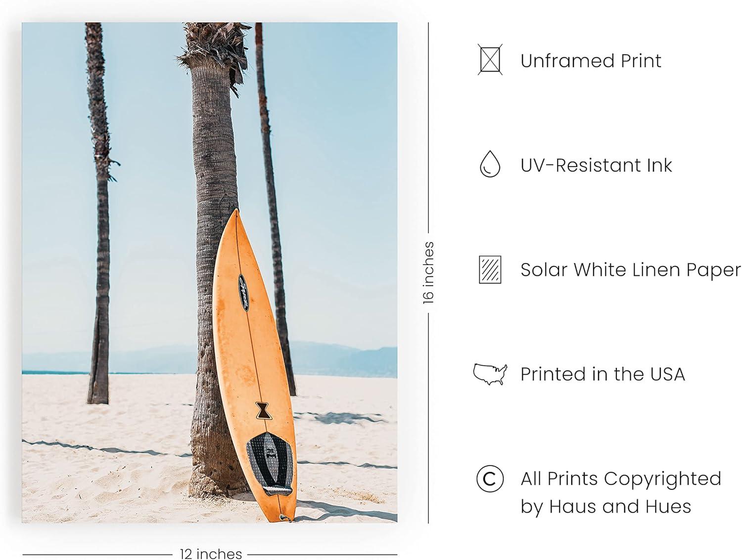Select the "UV-Resistant Ink" label
Viewport: 742px width, 560px height.
point(596,165)
